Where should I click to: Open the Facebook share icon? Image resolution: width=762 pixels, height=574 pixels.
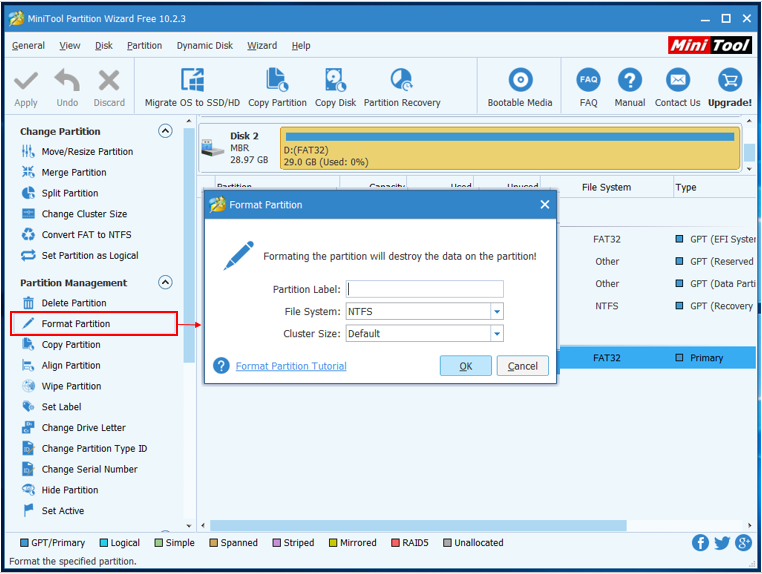coord(700,543)
